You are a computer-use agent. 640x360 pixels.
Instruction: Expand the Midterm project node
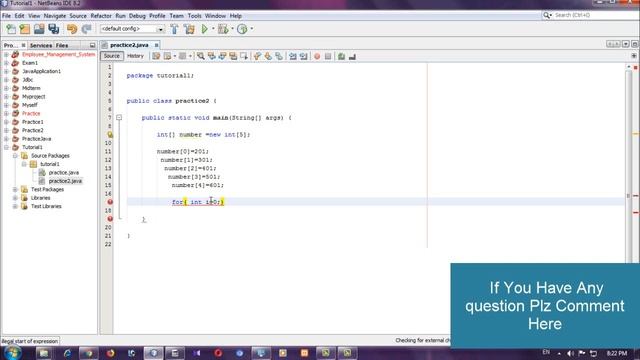[6, 88]
